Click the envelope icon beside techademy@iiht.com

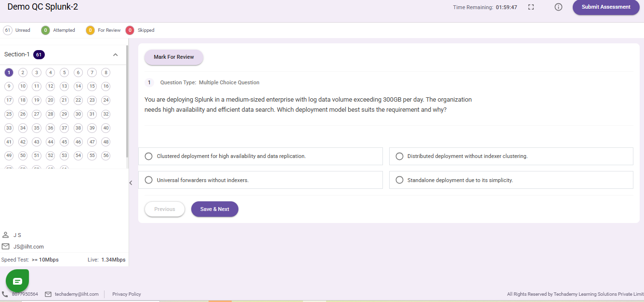(x=48, y=294)
